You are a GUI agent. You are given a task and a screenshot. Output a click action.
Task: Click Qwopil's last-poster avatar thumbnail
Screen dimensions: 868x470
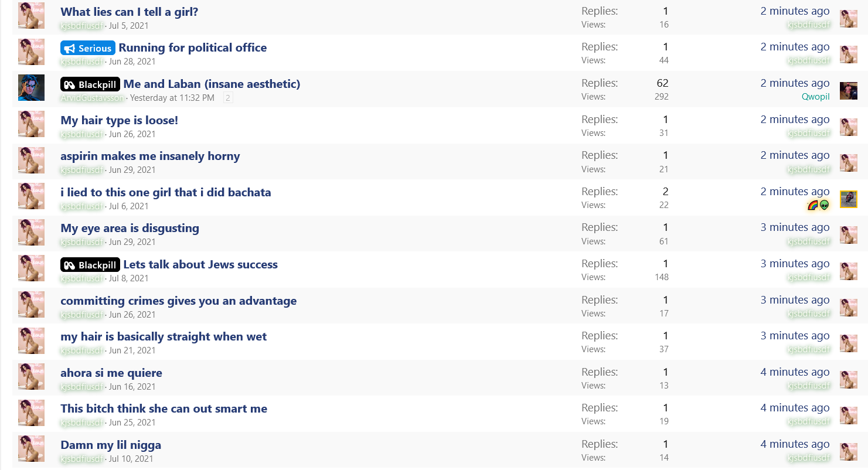coord(849,91)
